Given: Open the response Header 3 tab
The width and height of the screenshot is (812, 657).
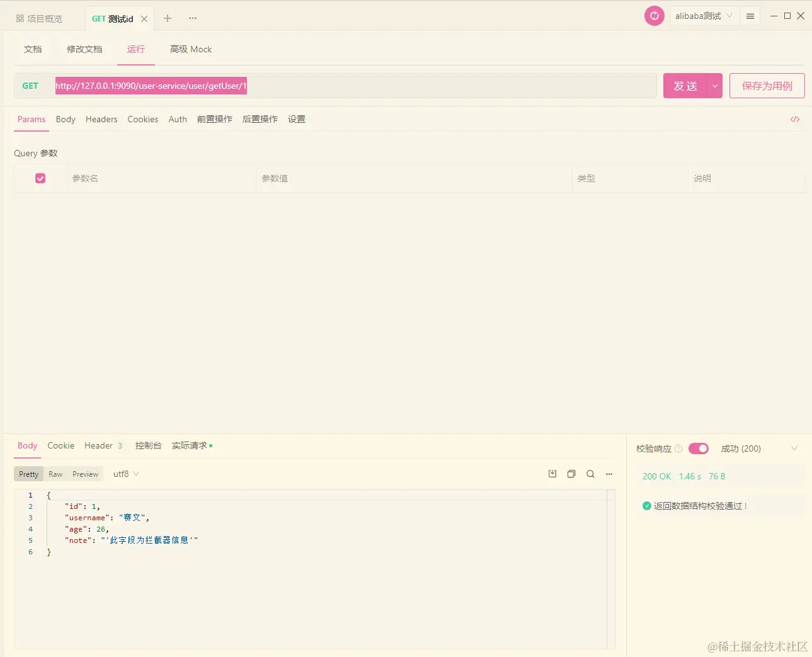Looking at the screenshot, I should tap(104, 445).
